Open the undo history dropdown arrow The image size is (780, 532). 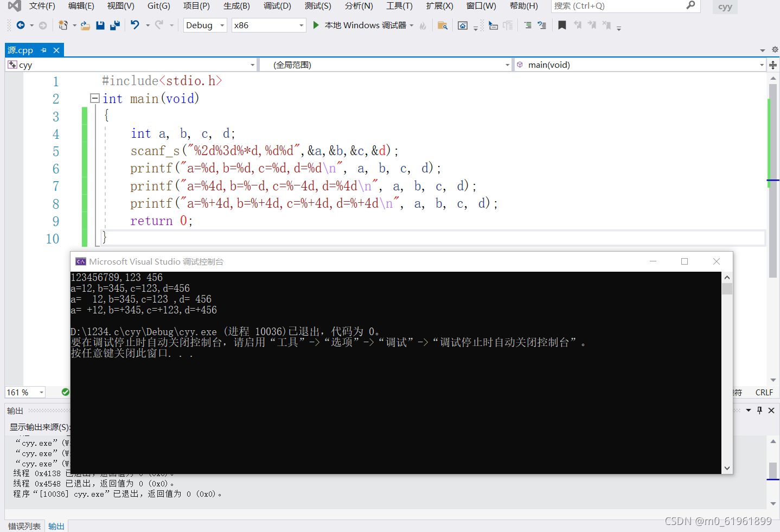(148, 25)
